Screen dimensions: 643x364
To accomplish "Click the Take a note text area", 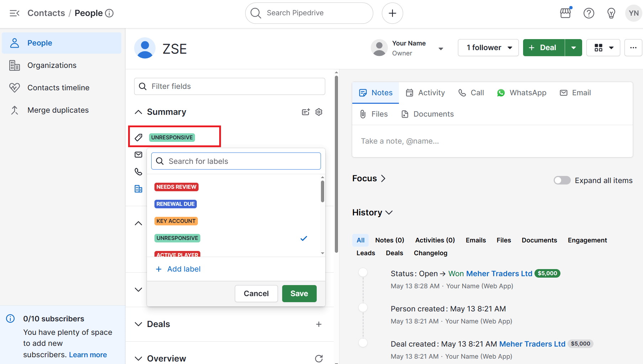I will point(492,141).
